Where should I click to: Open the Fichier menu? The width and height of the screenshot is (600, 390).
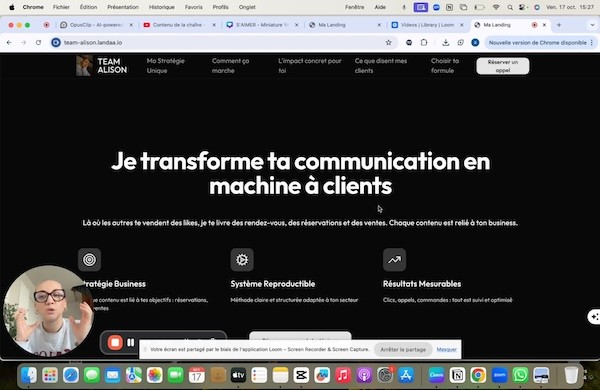click(61, 7)
